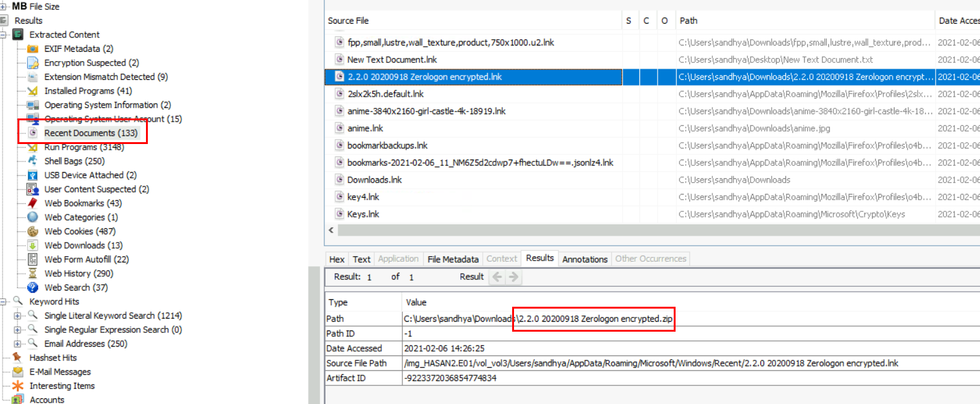Select the fpp,small,lustre,wall_texture row
Image resolution: width=980 pixels, height=404 pixels.
(652, 42)
